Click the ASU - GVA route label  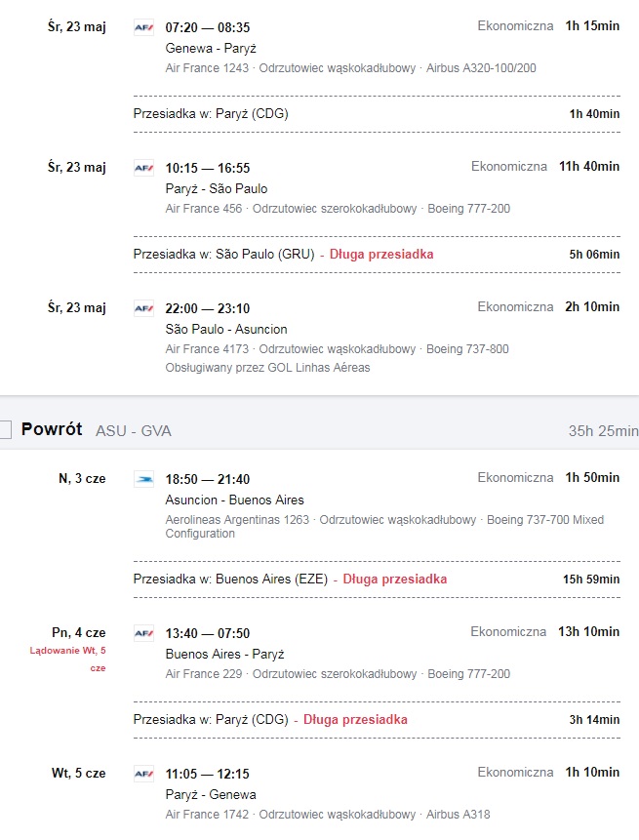coord(134,430)
